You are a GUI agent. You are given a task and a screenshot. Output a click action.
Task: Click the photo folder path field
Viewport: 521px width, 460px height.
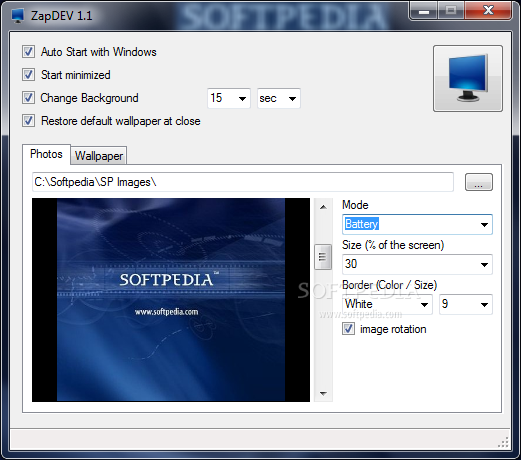(x=243, y=182)
